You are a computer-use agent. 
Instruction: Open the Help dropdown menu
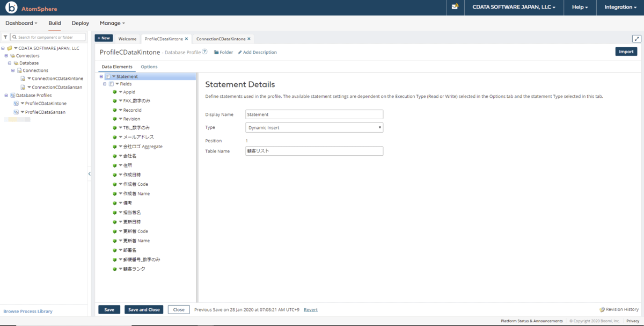pyautogui.click(x=580, y=8)
